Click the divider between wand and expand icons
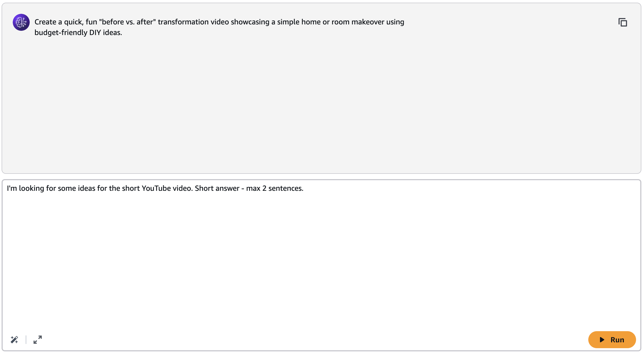This screenshot has height=354, width=644. [26, 340]
